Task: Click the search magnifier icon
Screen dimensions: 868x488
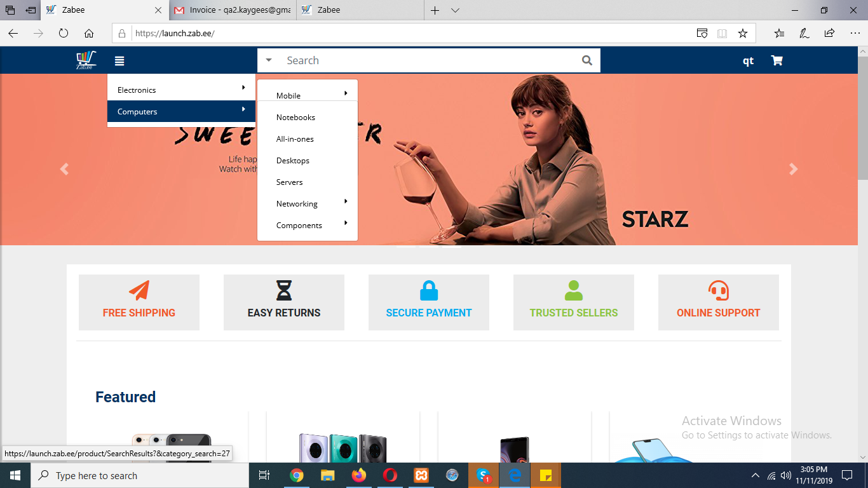Action: [x=587, y=60]
